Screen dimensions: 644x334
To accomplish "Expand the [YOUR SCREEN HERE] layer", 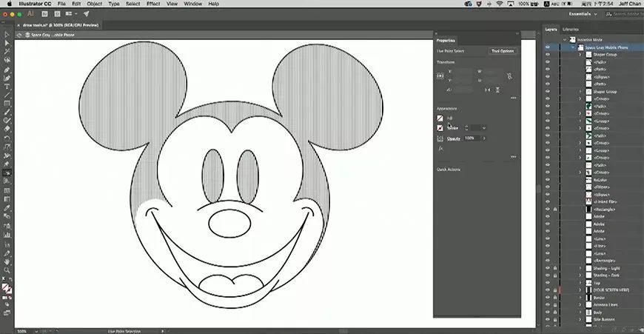I will click(580, 290).
